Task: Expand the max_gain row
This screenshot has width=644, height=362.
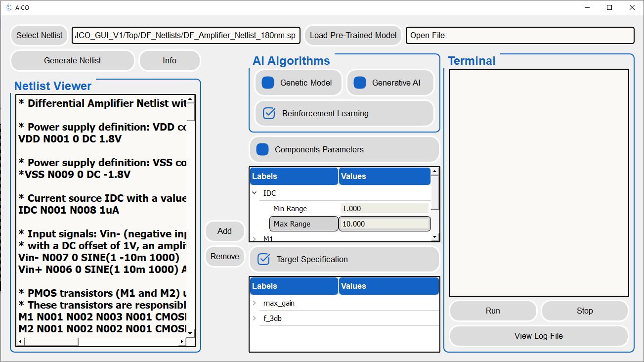Action: tap(255, 303)
